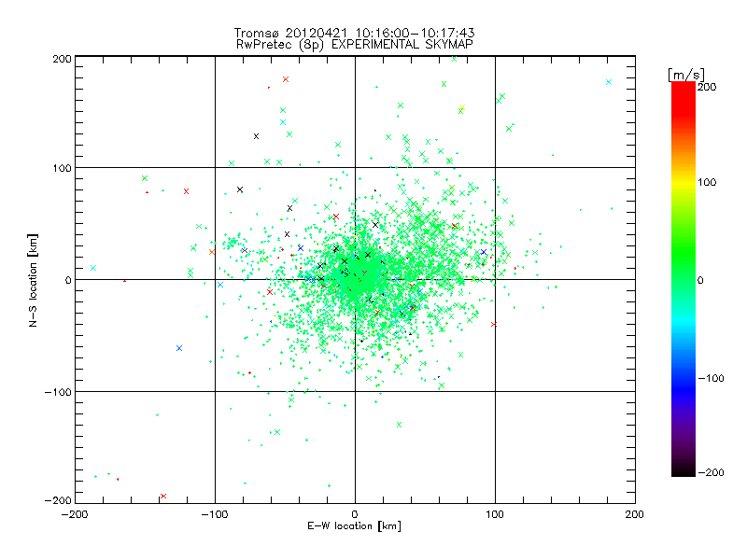Click the x-axis tick label '100'
This screenshot has width=747, height=560.
pyautogui.click(x=495, y=515)
